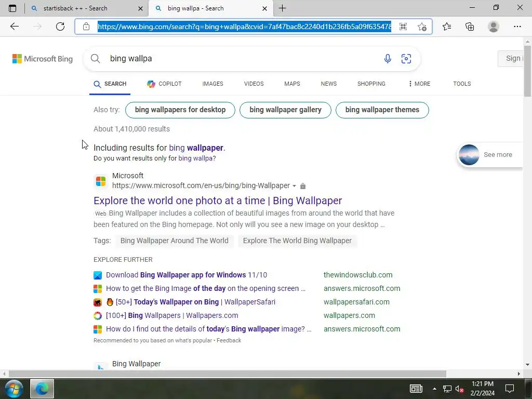Open QR code generator icon in address bar
The image size is (532, 399).
coord(403,26)
